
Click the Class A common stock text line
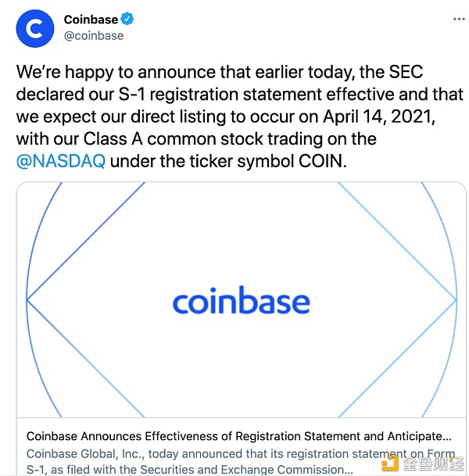196,138
